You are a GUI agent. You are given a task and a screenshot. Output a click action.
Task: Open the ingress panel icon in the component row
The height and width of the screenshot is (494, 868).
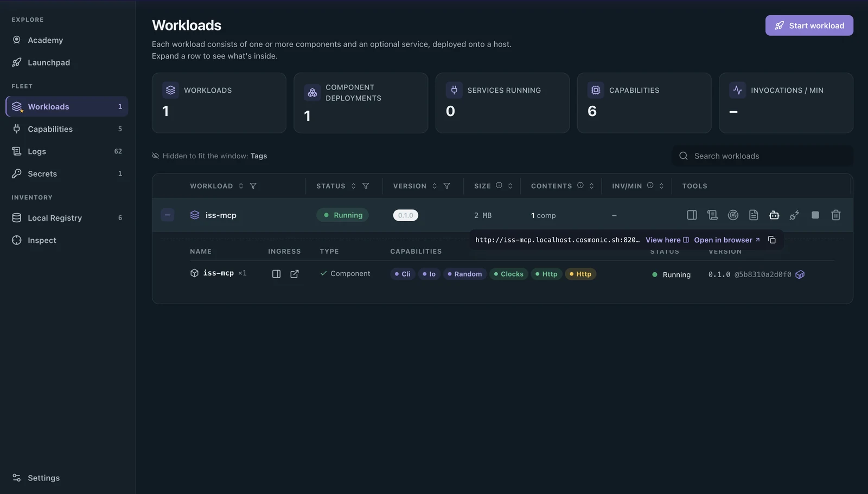276,274
